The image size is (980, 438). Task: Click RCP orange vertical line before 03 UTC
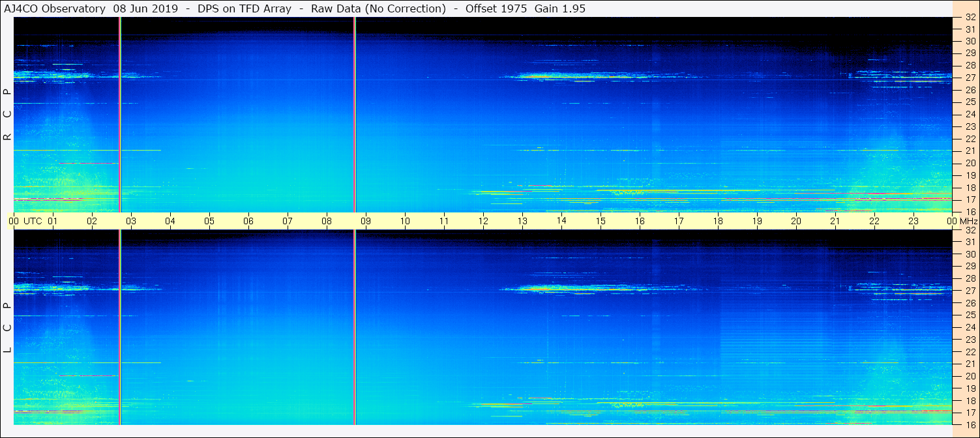[x=120, y=115]
